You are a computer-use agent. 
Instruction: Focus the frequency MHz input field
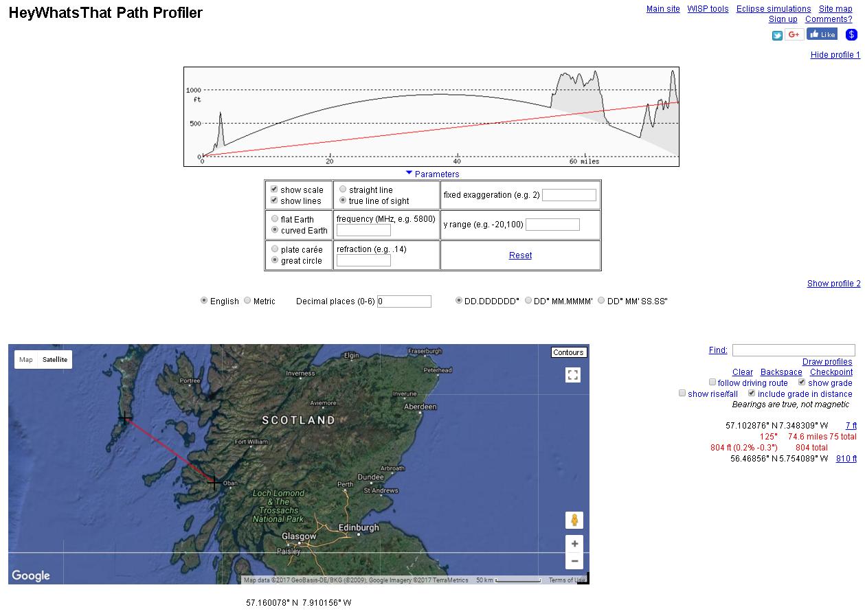pyautogui.click(x=363, y=230)
